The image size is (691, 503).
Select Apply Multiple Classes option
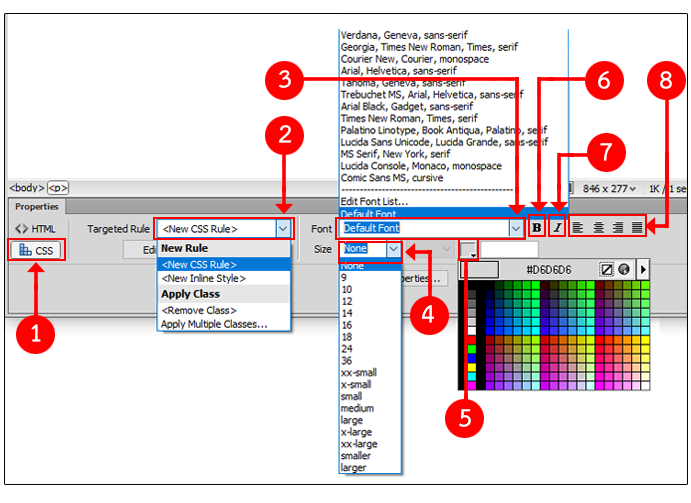[x=214, y=324]
